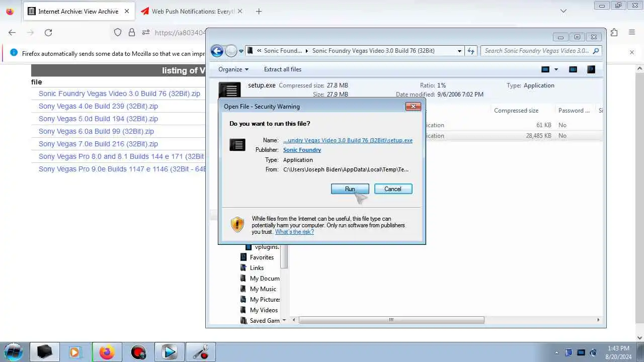Click the horizontal scrollbar right arrow
644x362 pixels.
(x=598, y=320)
